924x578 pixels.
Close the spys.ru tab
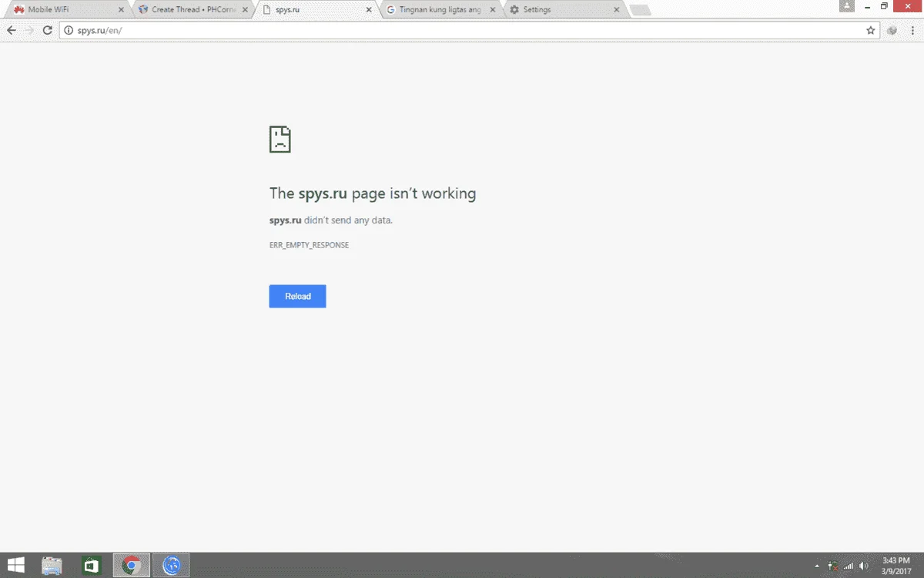pyautogui.click(x=369, y=10)
